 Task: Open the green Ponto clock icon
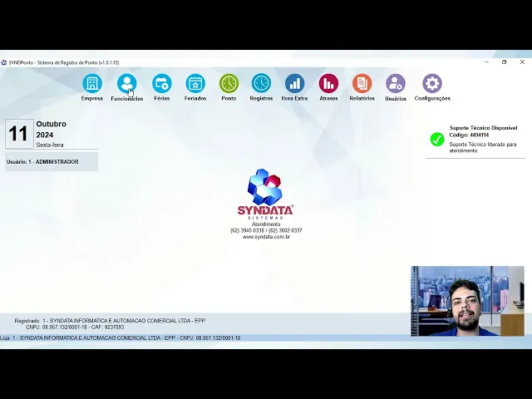[229, 83]
